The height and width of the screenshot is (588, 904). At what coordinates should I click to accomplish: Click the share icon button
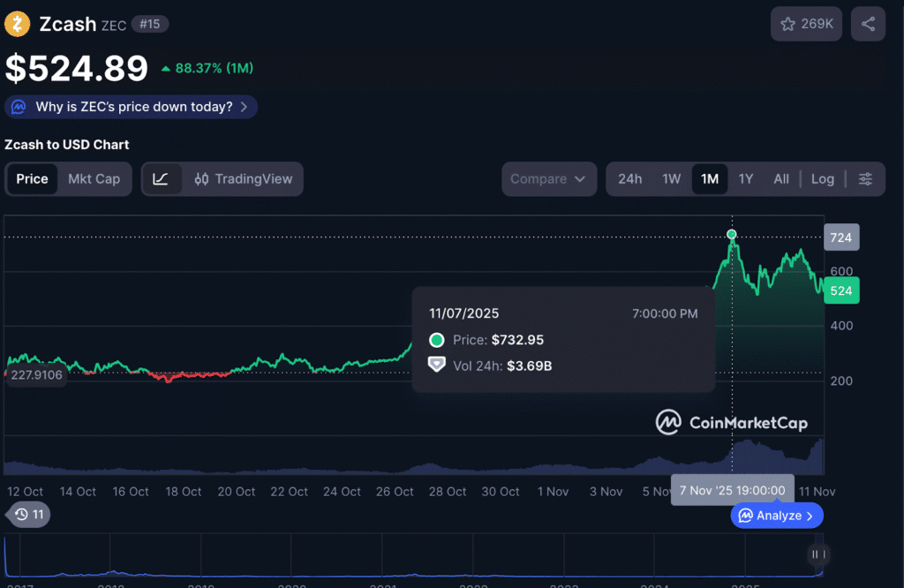pyautogui.click(x=868, y=24)
